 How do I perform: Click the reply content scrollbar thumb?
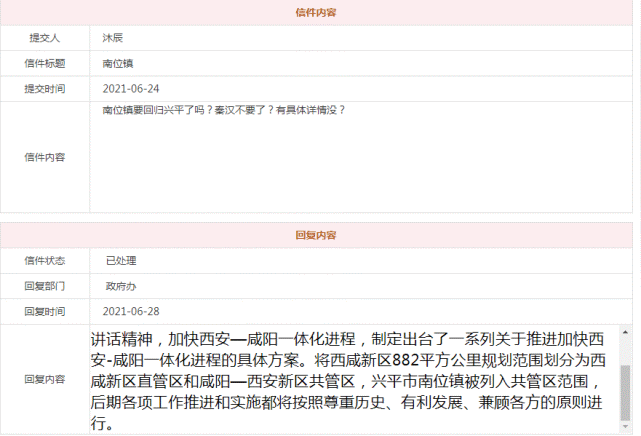pos(625,393)
